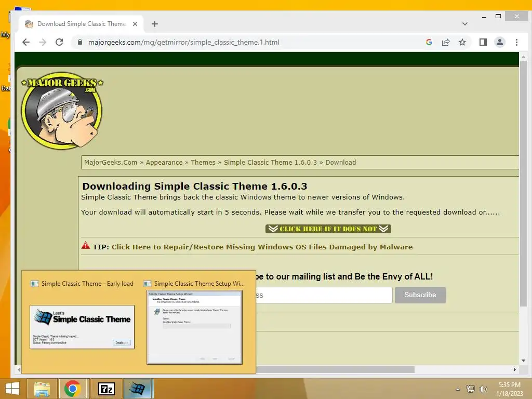Select Simple Classic Theme Early load preview
Image resolution: width=532 pixels, height=399 pixels.
[82, 327]
